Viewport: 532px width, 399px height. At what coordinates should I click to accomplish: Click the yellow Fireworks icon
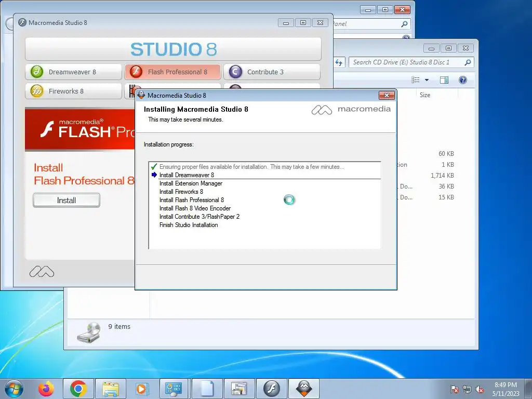[x=37, y=91]
